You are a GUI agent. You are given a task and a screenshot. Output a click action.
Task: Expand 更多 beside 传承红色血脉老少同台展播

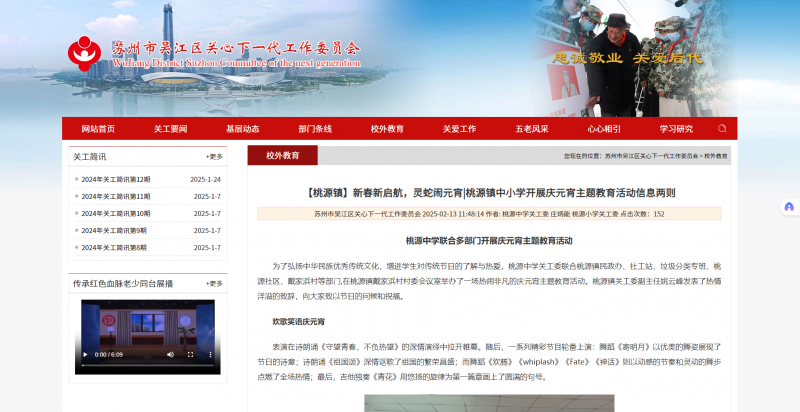pos(214,283)
